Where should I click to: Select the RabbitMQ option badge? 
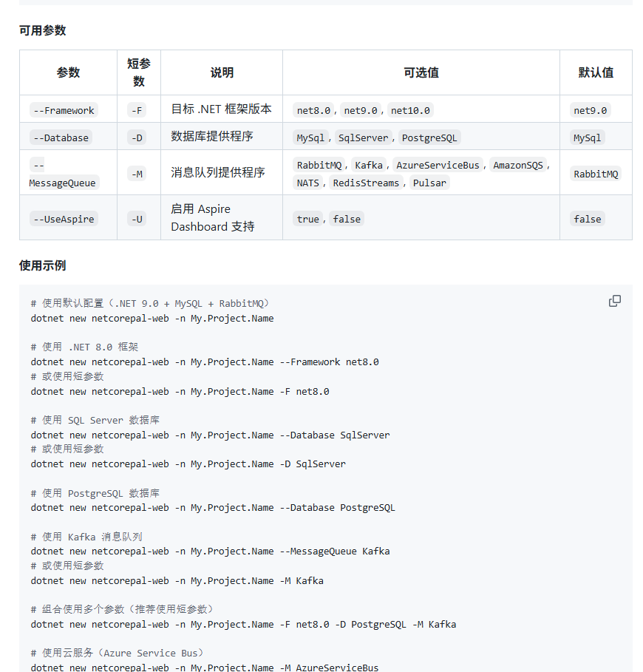(319, 165)
